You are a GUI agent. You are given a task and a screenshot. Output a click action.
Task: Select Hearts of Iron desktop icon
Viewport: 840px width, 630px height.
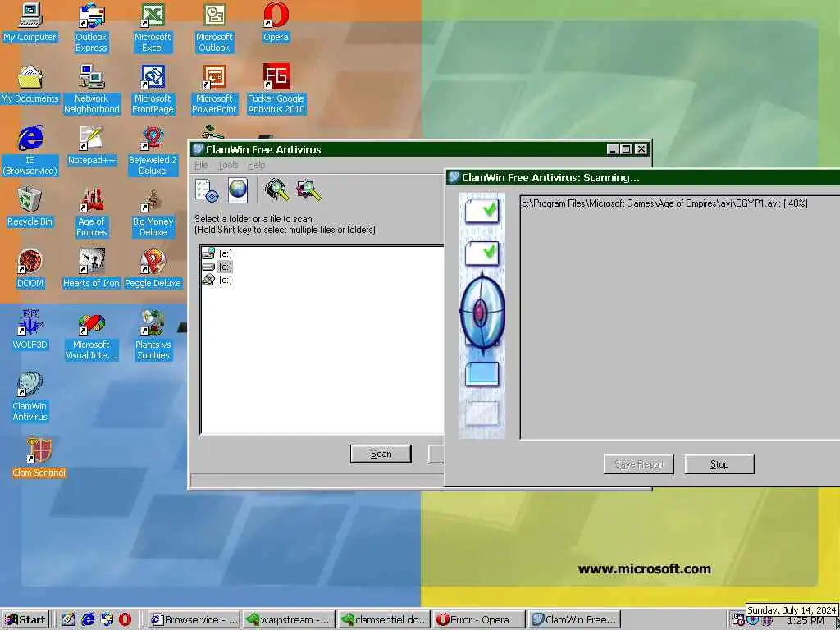pos(91,269)
